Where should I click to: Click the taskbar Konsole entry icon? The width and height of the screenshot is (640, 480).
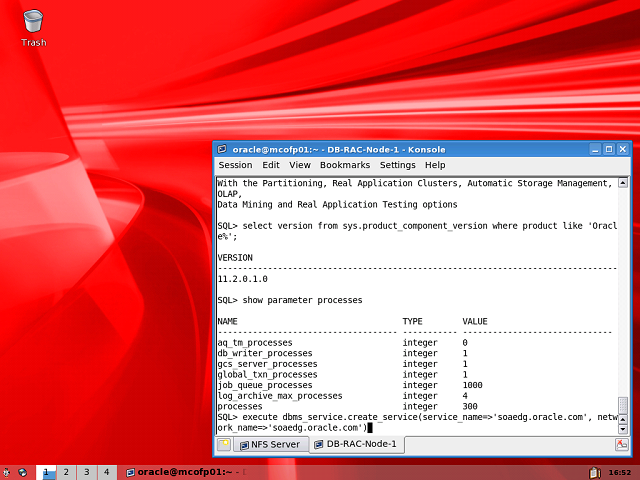tap(130, 473)
